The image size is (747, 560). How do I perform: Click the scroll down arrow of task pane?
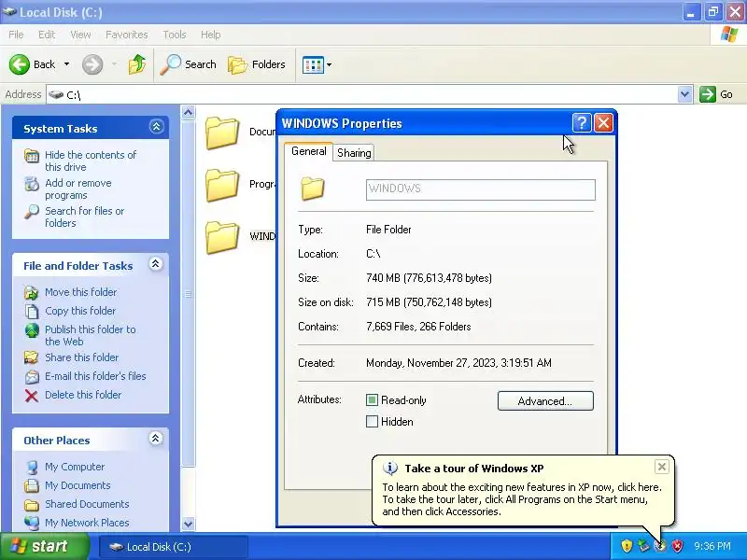point(189,524)
